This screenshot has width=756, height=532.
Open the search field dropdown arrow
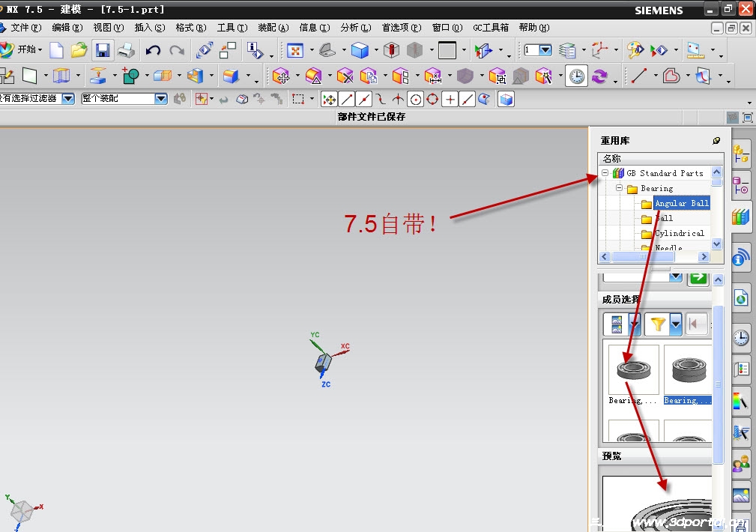tap(676, 276)
